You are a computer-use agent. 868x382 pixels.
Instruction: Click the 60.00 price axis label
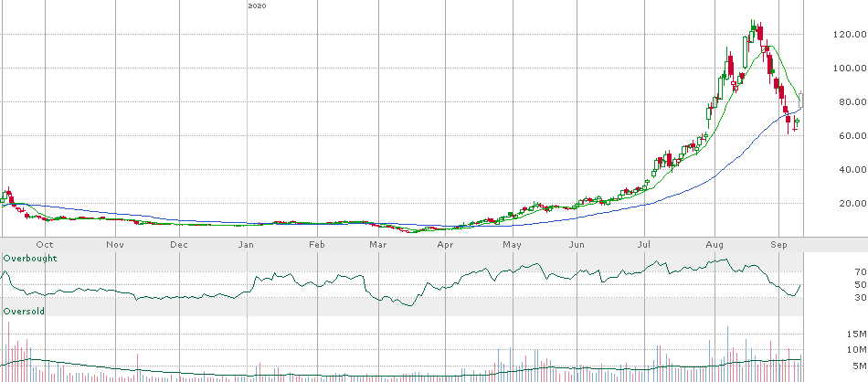pyautogui.click(x=852, y=135)
